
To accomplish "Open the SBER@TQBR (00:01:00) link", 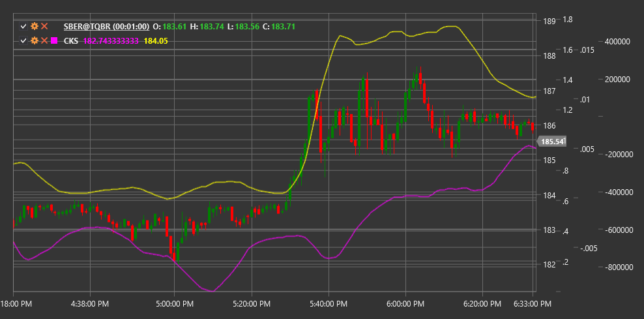I will [106, 27].
